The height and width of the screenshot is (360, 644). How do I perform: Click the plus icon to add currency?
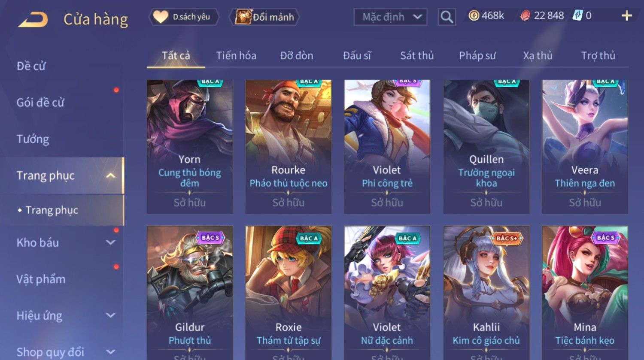pyautogui.click(x=627, y=16)
